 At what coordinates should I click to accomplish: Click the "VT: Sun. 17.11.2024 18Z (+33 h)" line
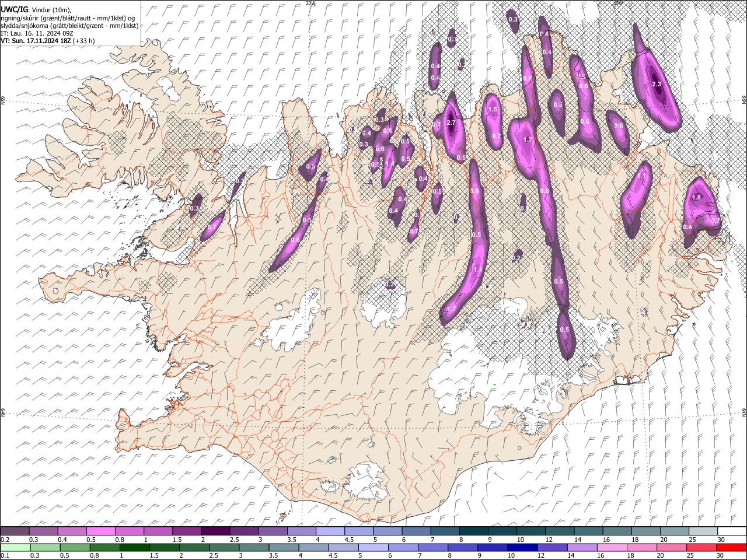(48, 41)
